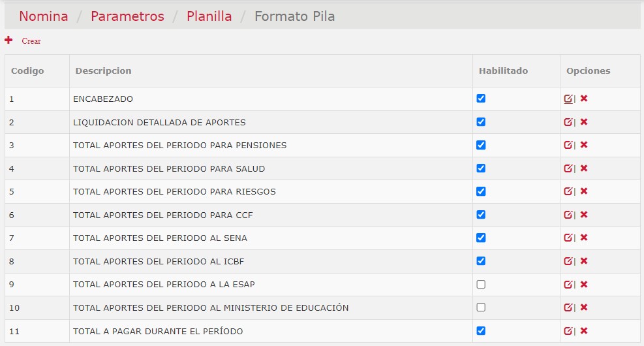Screen dimensions: 644x346
Task: Disable Habilitado for TOTAL A PAGAR row
Action: point(481,331)
